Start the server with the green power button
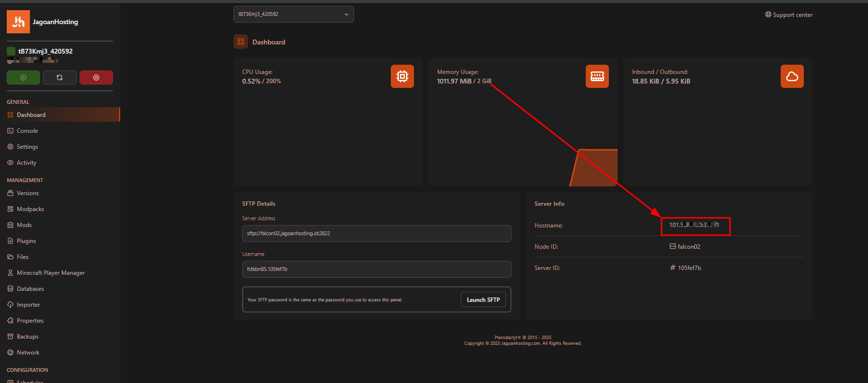Image resolution: width=868 pixels, height=383 pixels. 23,77
